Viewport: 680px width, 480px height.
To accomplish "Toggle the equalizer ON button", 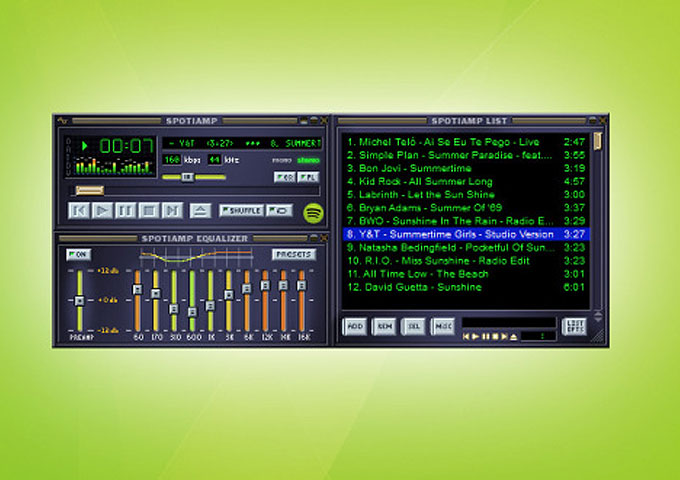I will (x=78, y=255).
